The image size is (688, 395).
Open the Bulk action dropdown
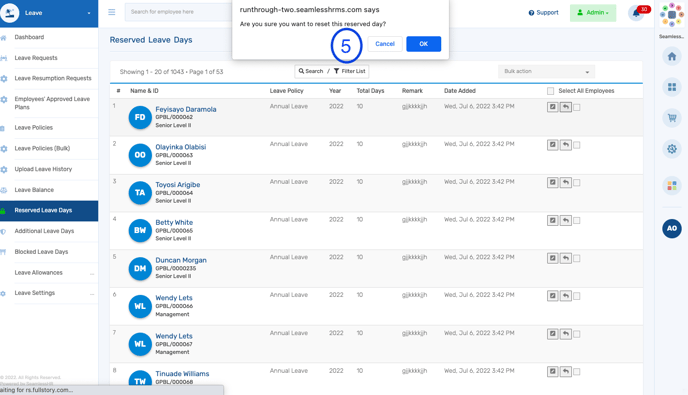546,72
